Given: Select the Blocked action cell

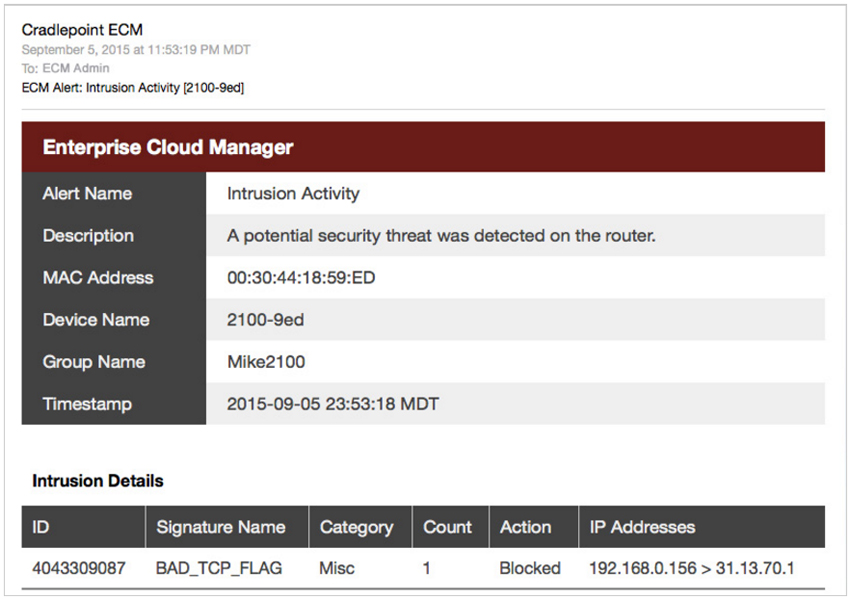Looking at the screenshot, I should point(530,568).
